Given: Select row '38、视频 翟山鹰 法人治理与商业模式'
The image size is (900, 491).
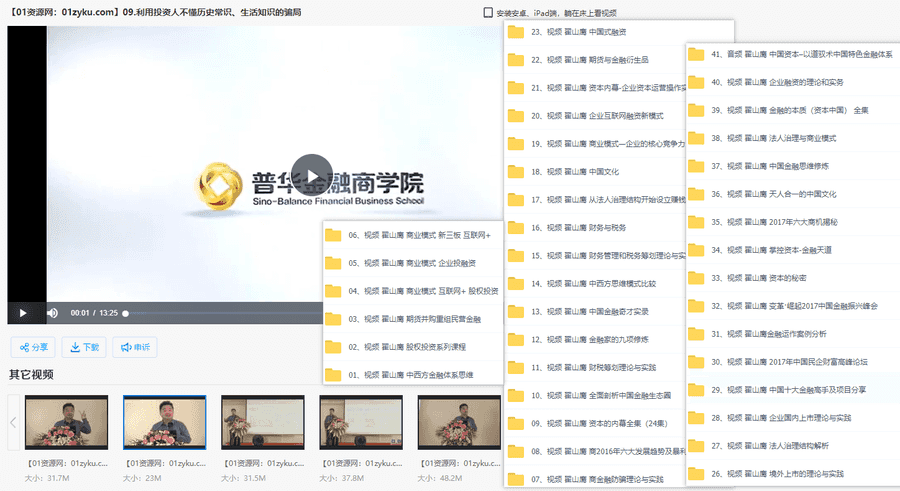Looking at the screenshot, I should (793, 138).
